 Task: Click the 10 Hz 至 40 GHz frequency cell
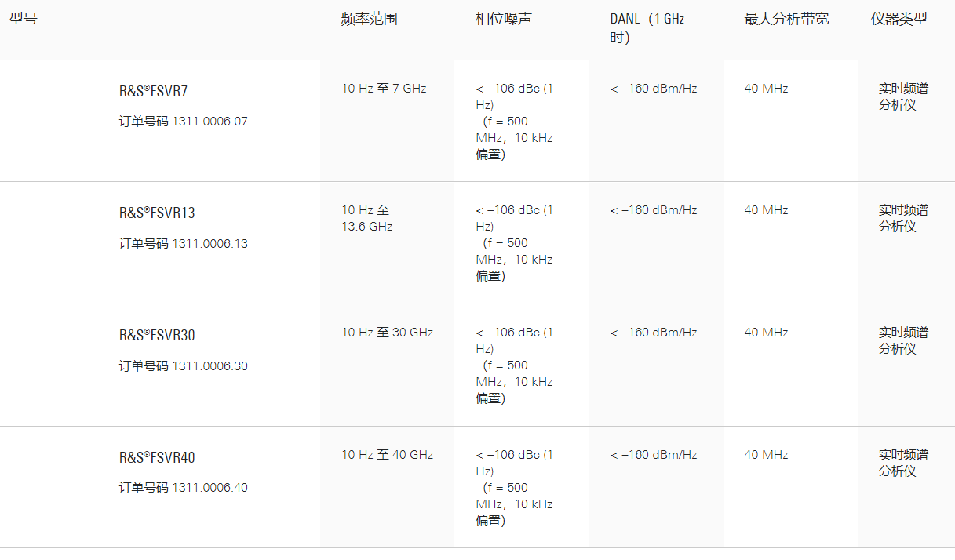click(x=387, y=455)
